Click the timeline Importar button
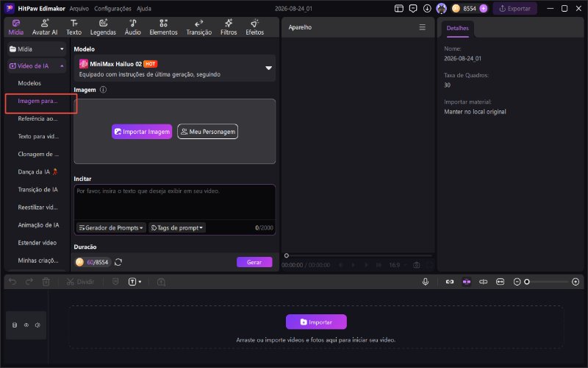 tap(316, 322)
